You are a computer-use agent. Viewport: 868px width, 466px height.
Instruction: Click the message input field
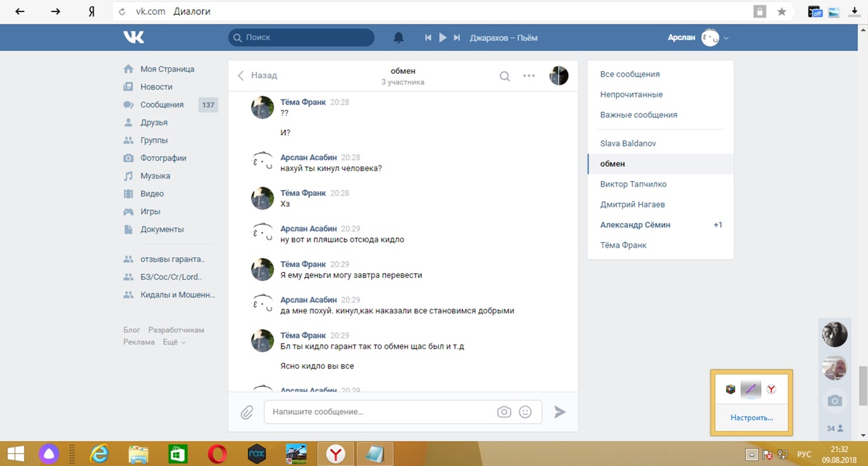(380, 412)
